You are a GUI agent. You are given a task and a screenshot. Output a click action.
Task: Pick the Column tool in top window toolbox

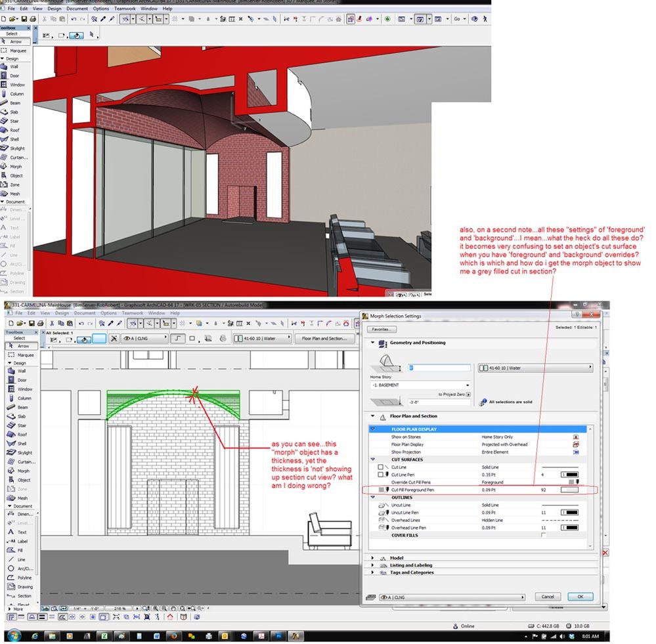(x=16, y=94)
